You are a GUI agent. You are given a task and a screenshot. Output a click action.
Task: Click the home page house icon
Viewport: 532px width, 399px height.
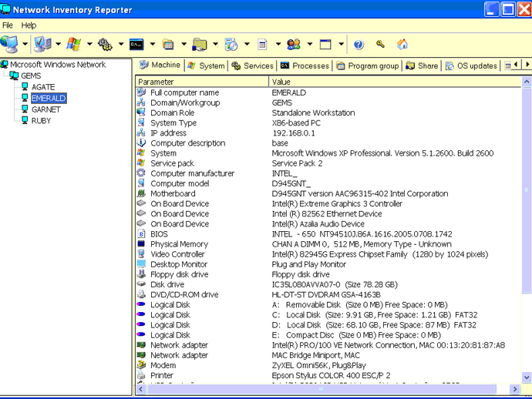click(402, 44)
